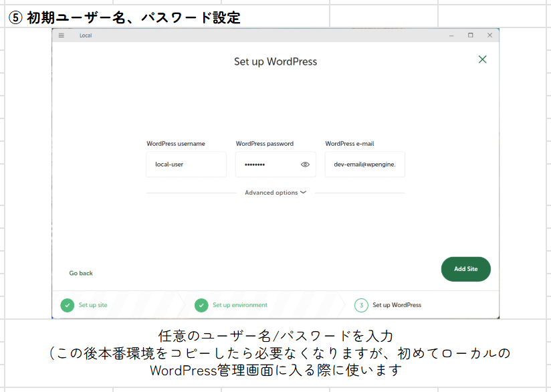
Task: Click into the WordPress password field
Action: coord(266,165)
